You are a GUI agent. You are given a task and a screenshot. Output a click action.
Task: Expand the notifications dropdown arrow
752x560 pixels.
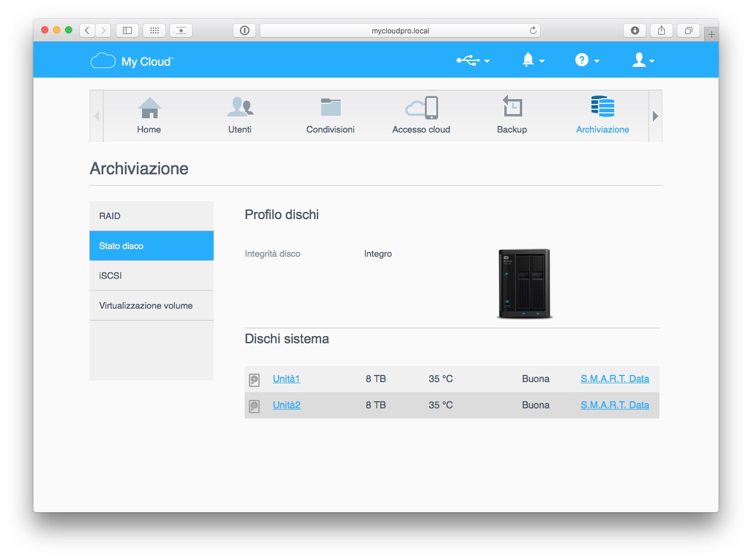point(542,61)
